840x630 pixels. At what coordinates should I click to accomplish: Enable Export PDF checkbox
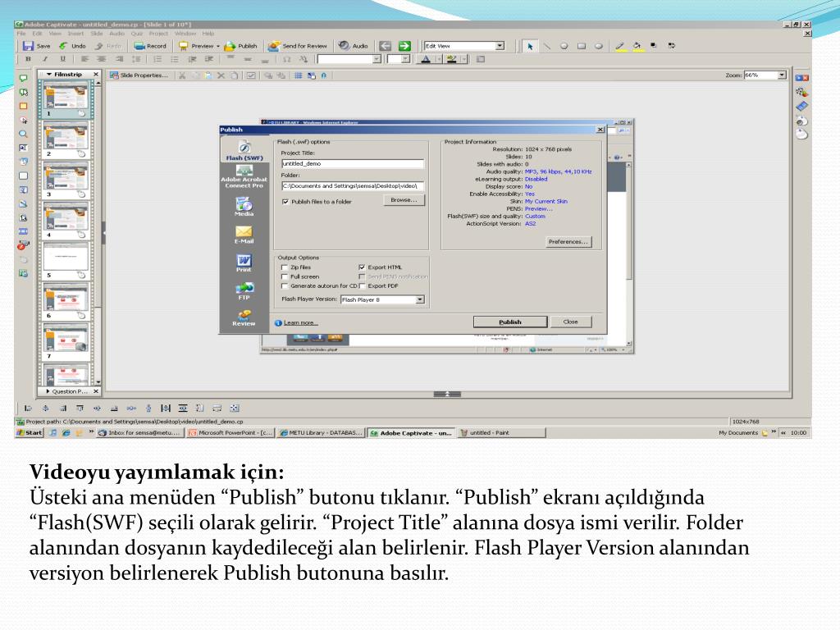[x=362, y=286]
